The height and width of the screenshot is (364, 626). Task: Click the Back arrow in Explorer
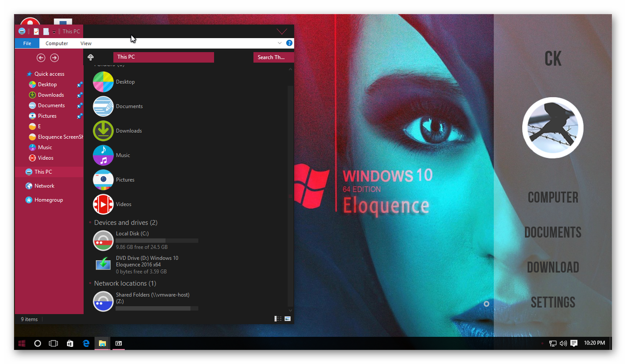pos(41,58)
